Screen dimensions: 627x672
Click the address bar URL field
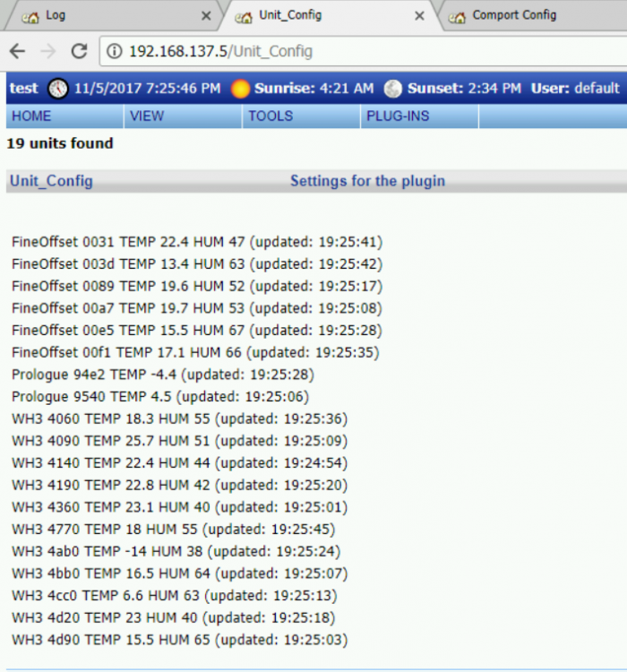click(365, 51)
